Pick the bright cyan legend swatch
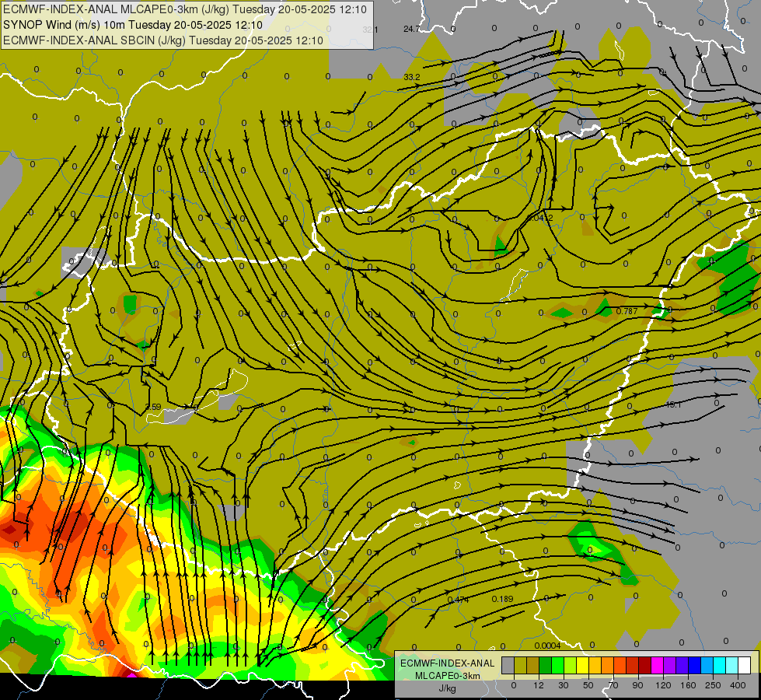The height and width of the screenshot is (700, 761). [721, 666]
